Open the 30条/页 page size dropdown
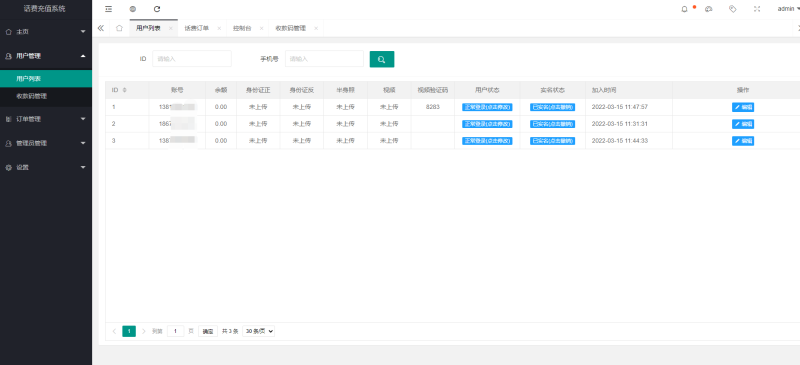The height and width of the screenshot is (365, 800). click(x=259, y=331)
